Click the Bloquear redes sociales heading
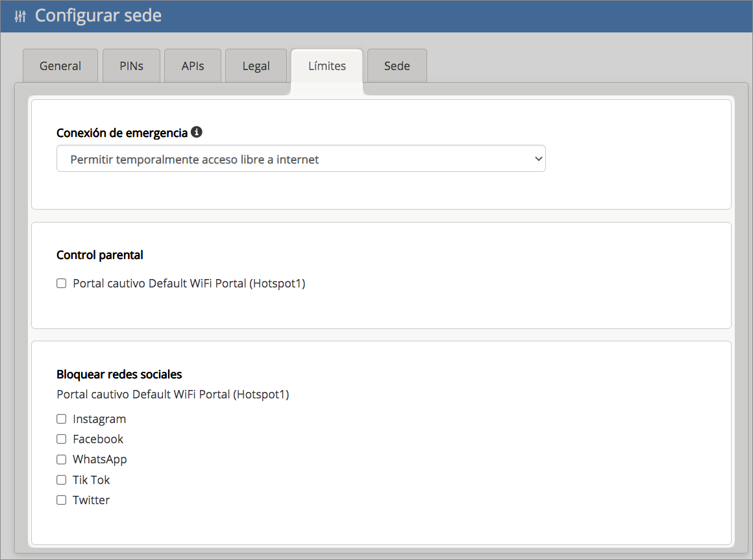753x560 pixels. (119, 374)
